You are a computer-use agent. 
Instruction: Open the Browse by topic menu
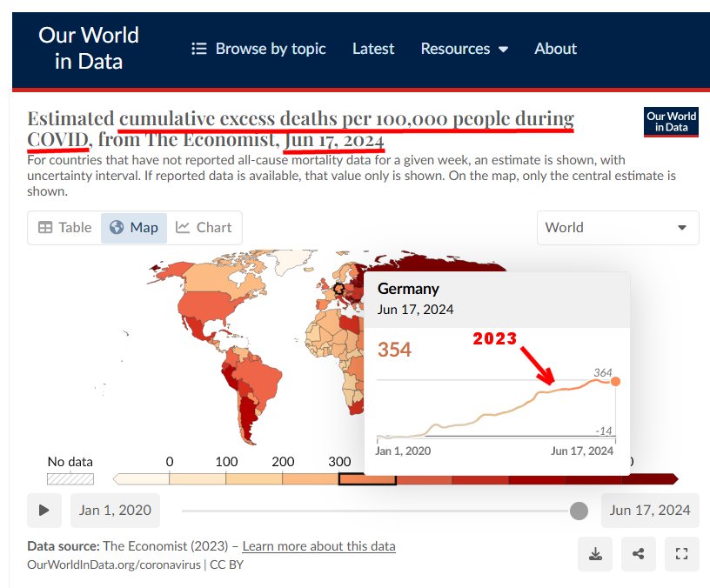coord(258,49)
